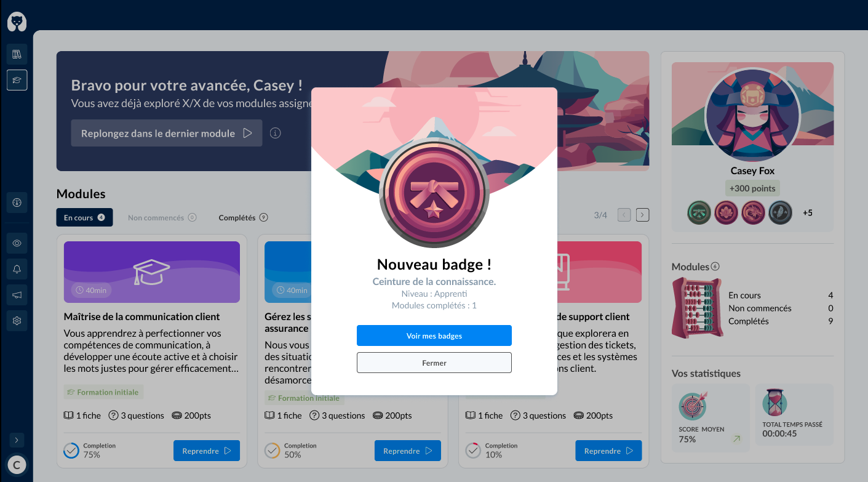Go to next modules page arrow
Viewport: 868px width, 482px height.
[x=642, y=215]
